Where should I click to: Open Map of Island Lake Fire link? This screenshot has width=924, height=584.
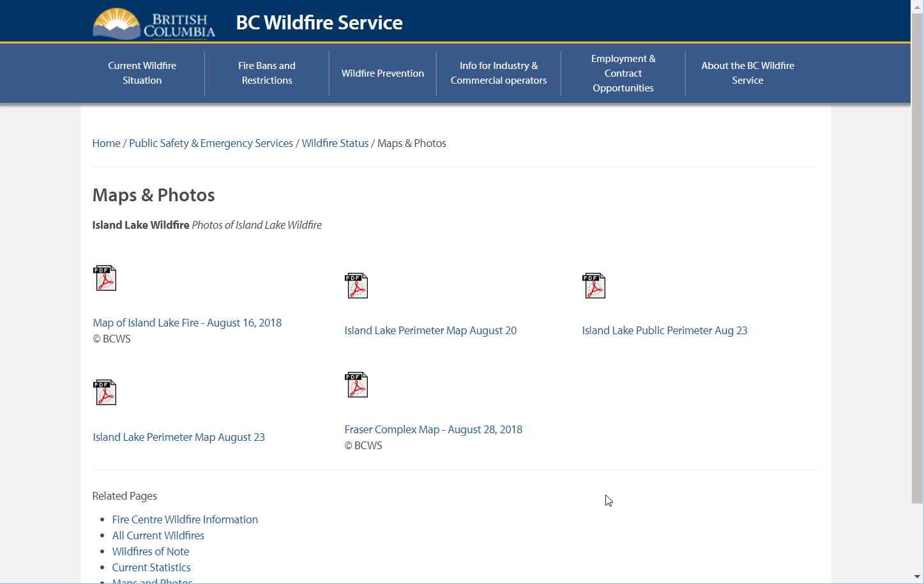coord(187,323)
